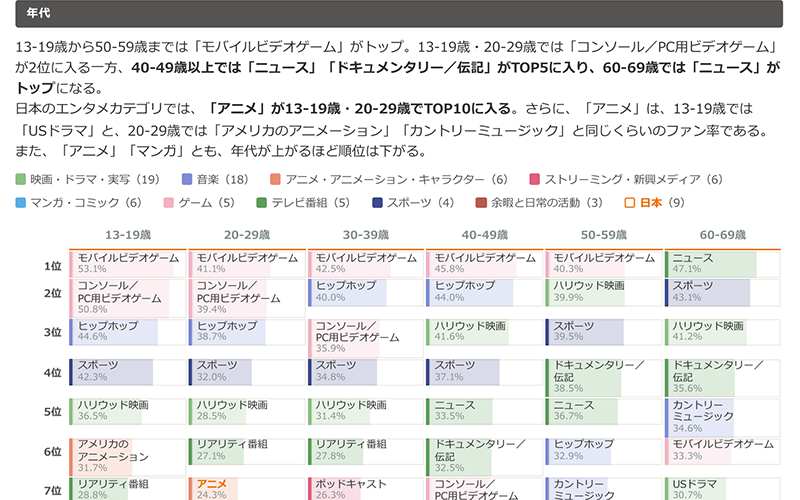
Task: Click the 3位 rank label
Action: (53, 332)
